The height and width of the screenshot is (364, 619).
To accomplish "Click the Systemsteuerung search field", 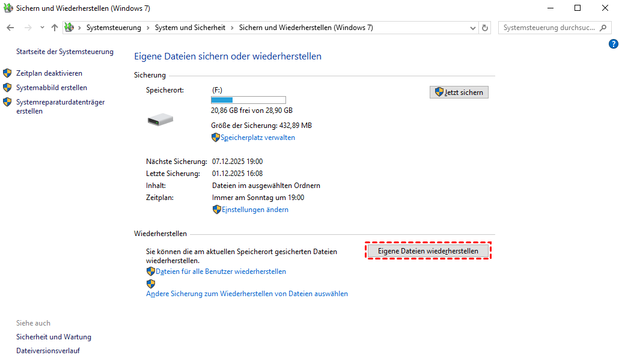I will click(x=548, y=28).
